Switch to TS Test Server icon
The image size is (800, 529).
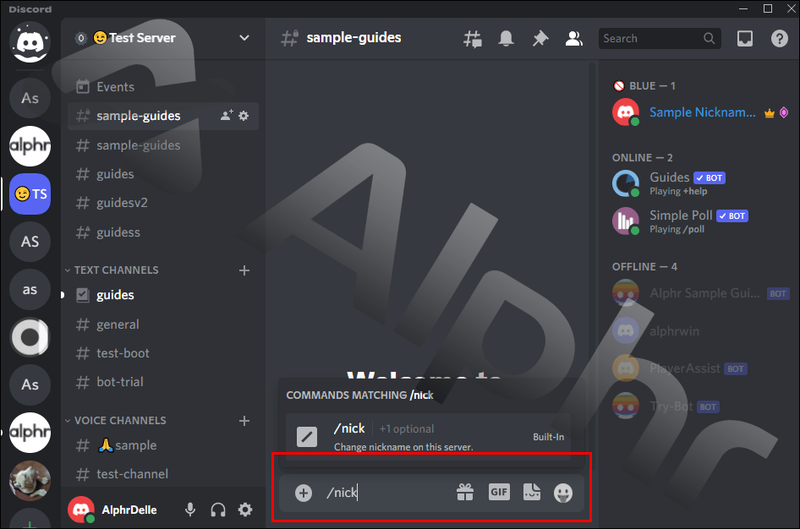pos(30,194)
